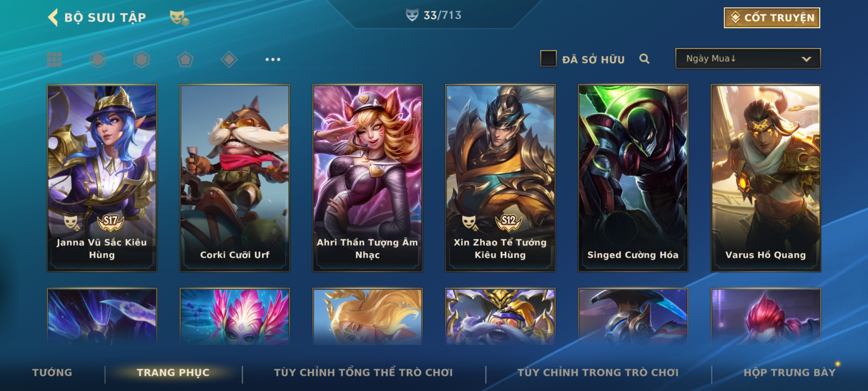Select the Singed Cường Hóa skin card

click(633, 178)
